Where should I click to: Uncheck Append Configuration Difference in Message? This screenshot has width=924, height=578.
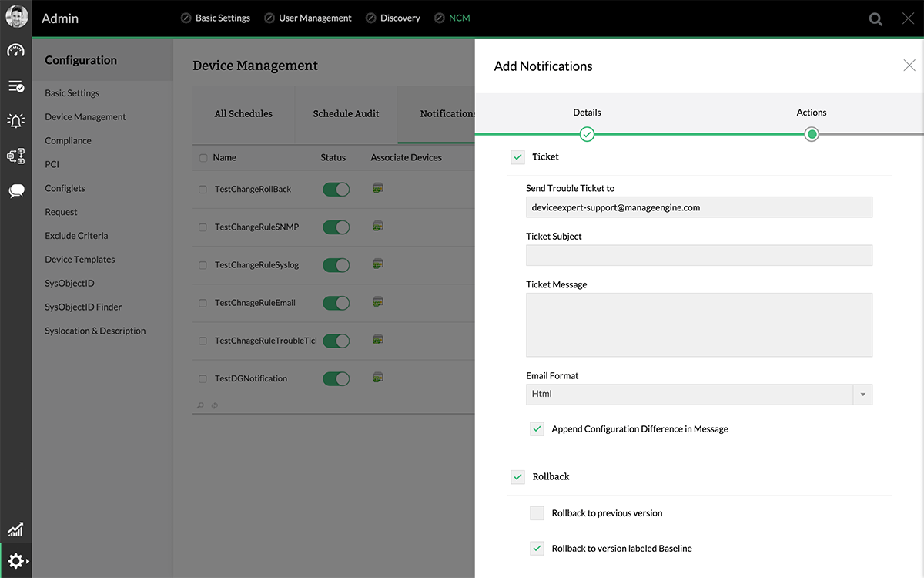[537, 429]
